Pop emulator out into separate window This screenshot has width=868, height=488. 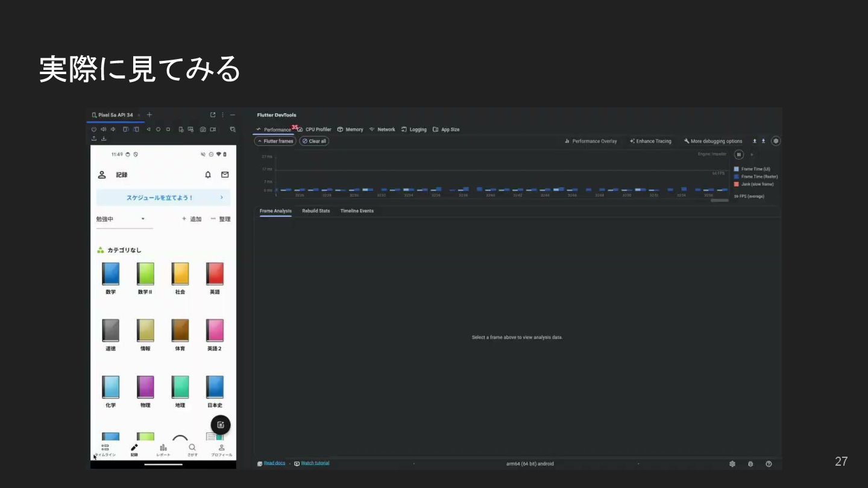(x=213, y=115)
